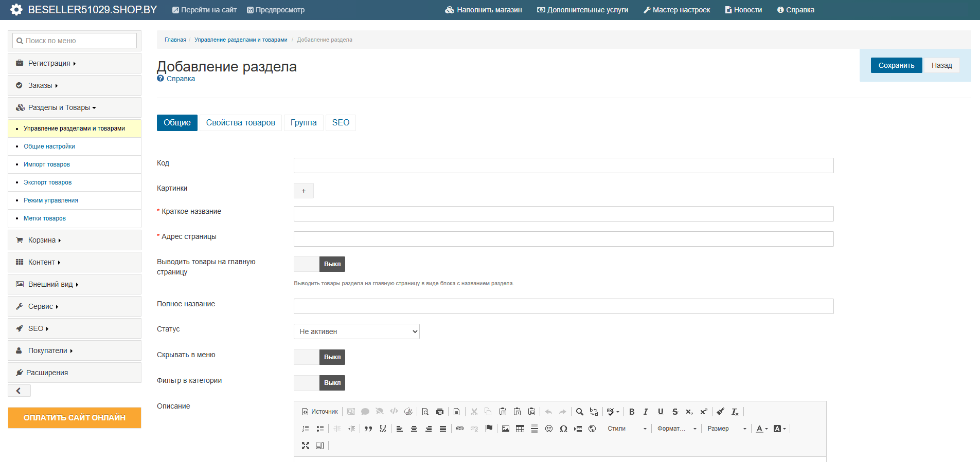Insert a table into the description
The image size is (980, 462).
(x=520, y=429)
